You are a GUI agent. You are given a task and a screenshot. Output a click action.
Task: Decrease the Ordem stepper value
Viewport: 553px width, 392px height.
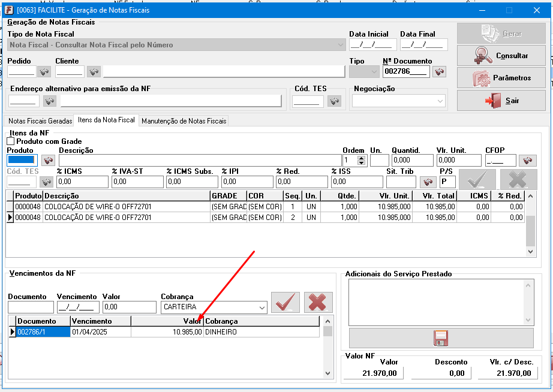(361, 163)
